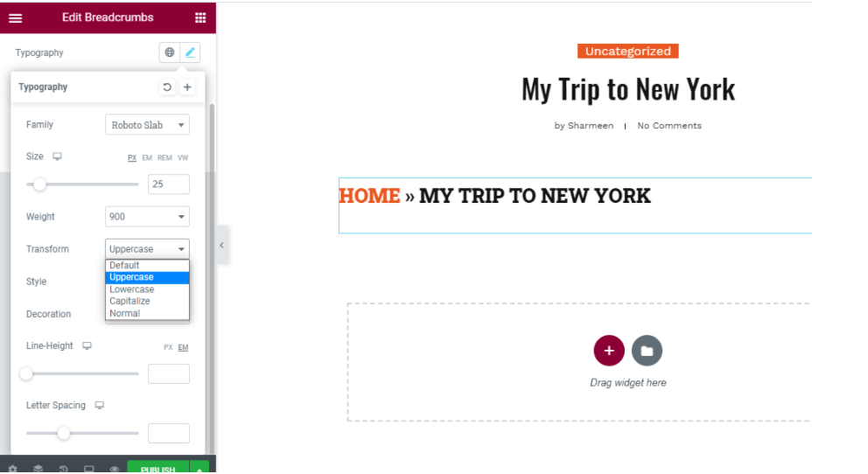868x474 pixels.
Task: Switch size unit to REM
Action: pyautogui.click(x=164, y=158)
